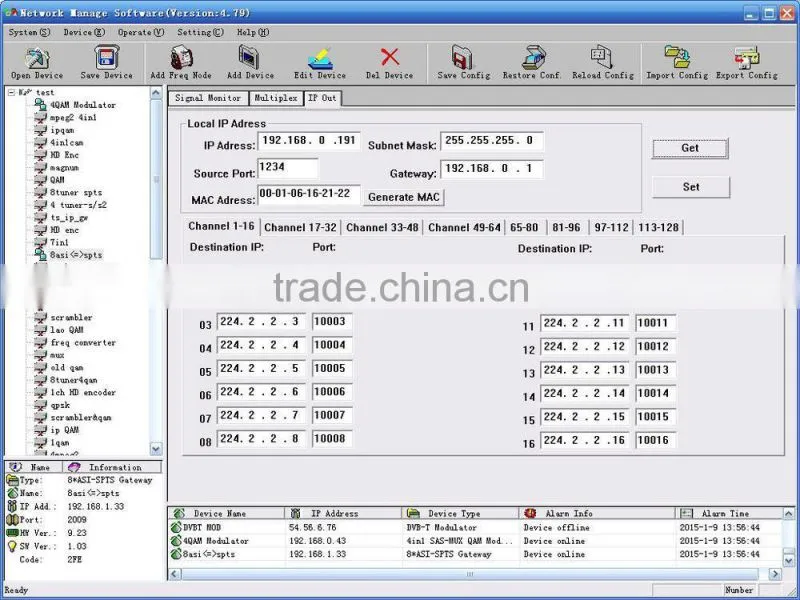Select the freq converter tree device
800x600 pixels.
pos(83,342)
